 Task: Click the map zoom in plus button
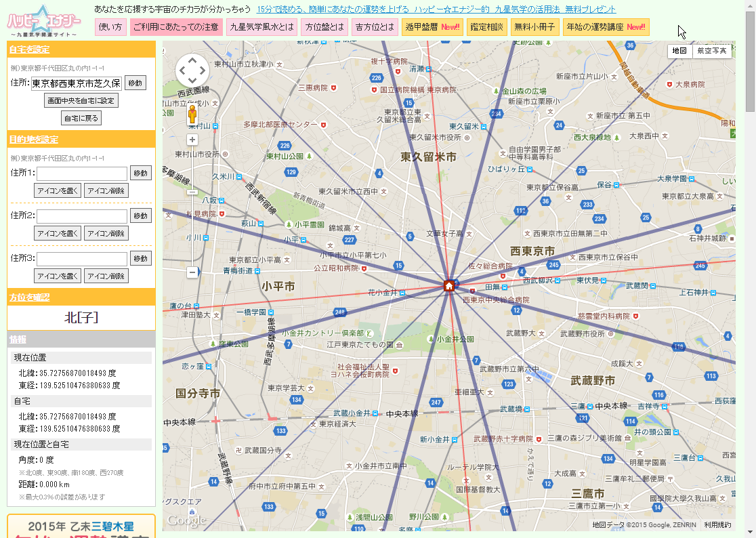click(x=192, y=140)
